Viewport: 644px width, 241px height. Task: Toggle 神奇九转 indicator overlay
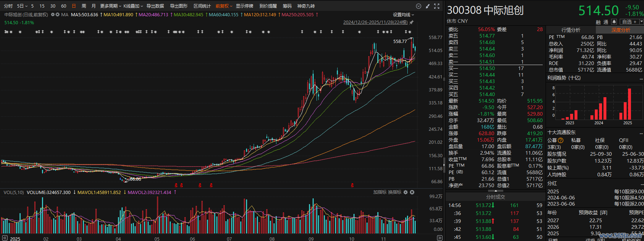coord(306,6)
